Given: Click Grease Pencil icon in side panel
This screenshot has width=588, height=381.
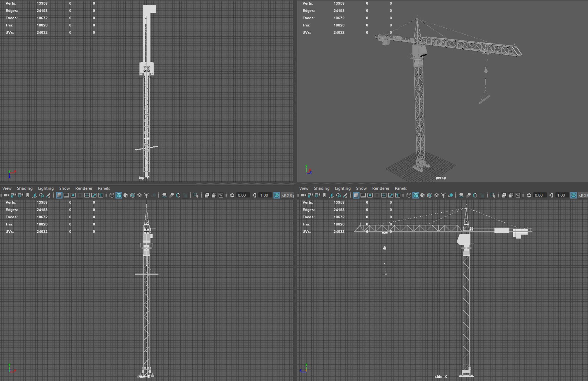Looking at the screenshot, I should coord(345,195).
